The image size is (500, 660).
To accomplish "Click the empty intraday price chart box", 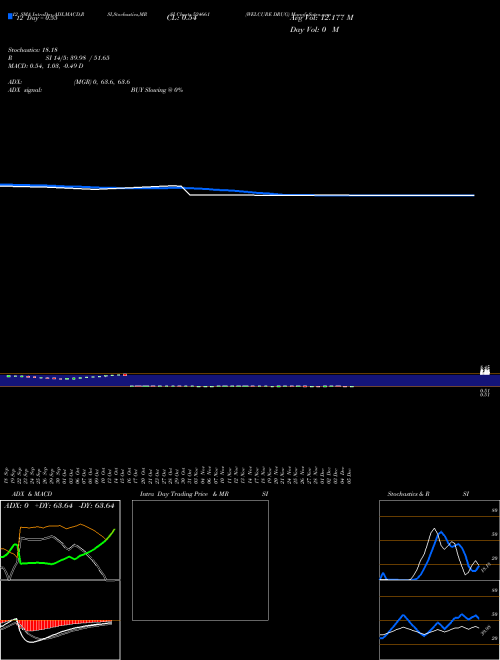I will (x=200, y=560).
